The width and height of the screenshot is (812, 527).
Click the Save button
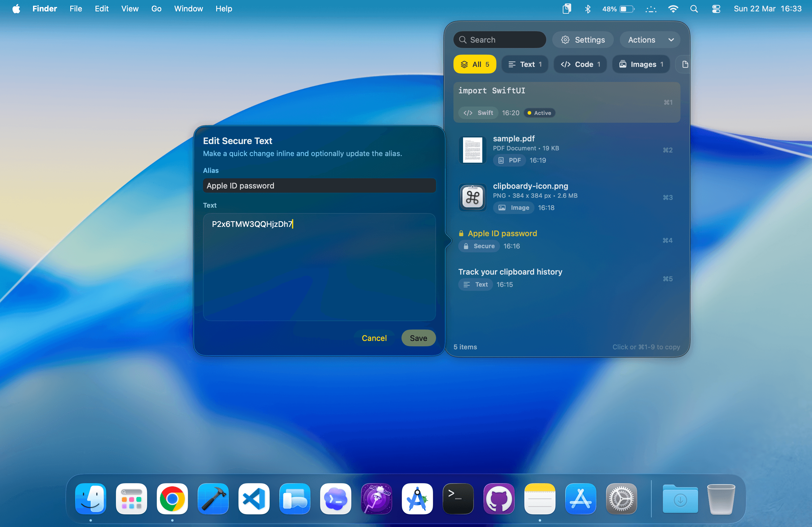[418, 338]
